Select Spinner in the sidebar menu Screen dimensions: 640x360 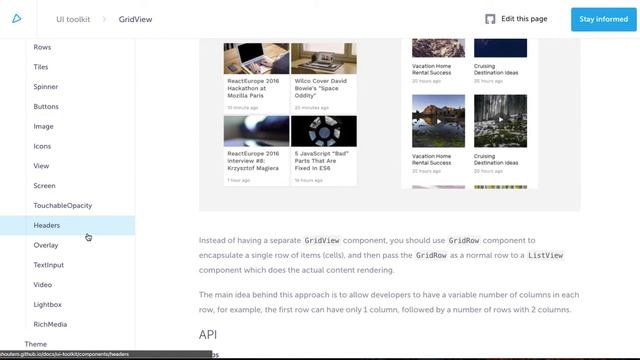pos(46,87)
